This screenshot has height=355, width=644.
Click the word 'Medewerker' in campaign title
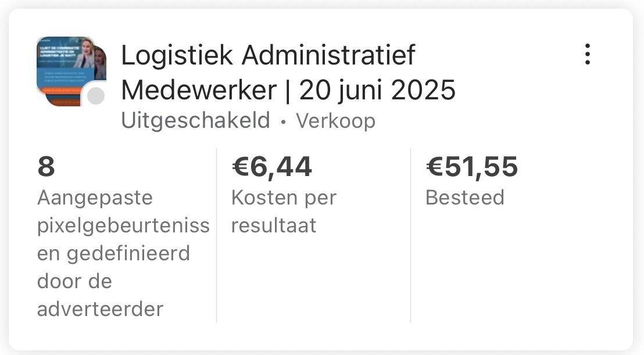tap(199, 90)
